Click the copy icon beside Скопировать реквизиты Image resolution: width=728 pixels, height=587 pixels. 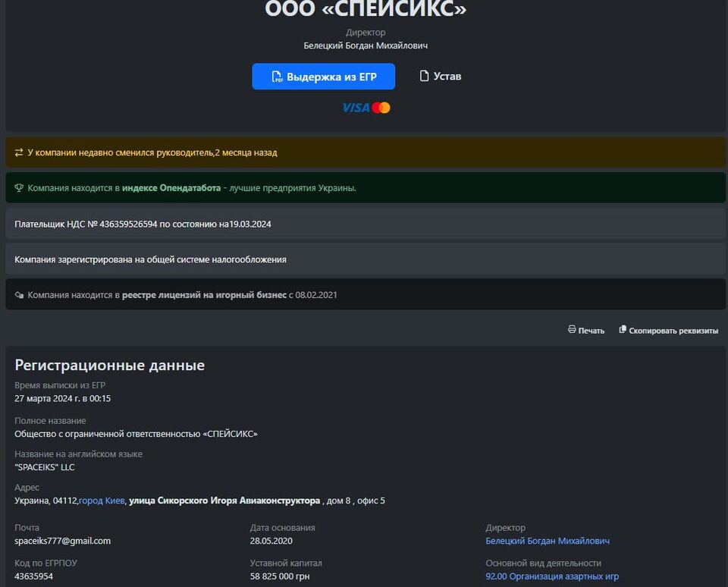(623, 330)
